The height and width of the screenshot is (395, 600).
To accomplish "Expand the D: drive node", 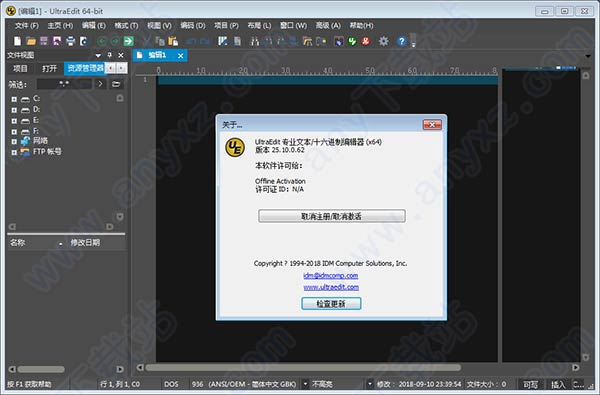I will 14,110.
